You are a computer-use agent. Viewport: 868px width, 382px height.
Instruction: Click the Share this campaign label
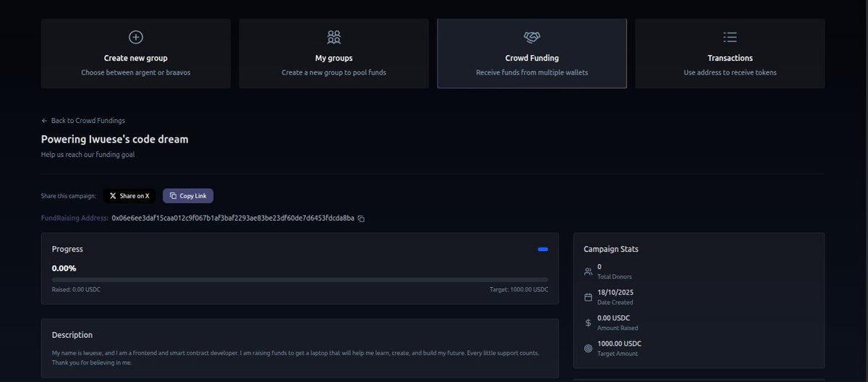pyautogui.click(x=69, y=196)
